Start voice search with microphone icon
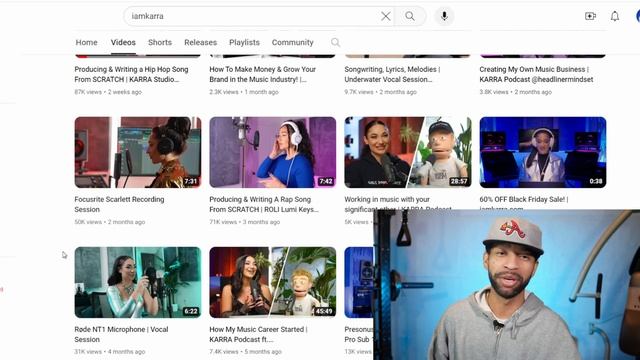The height and width of the screenshot is (360, 640). pos(444,16)
